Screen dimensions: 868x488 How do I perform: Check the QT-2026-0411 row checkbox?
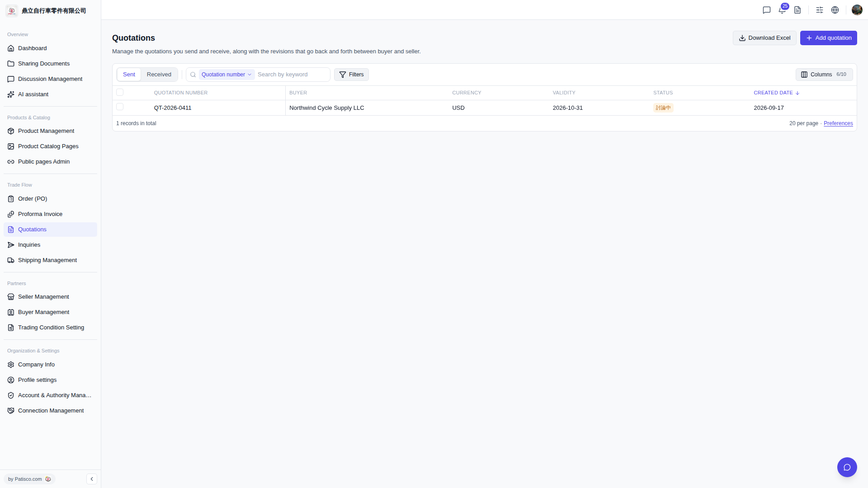(120, 107)
